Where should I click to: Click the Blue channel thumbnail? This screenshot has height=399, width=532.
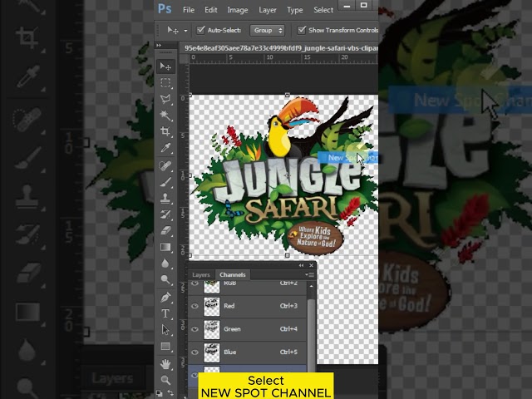[x=212, y=352]
